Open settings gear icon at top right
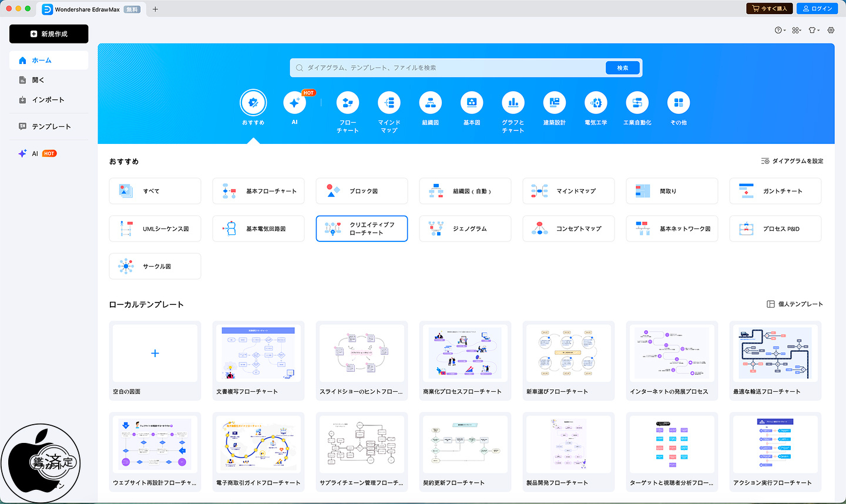This screenshot has height=504, width=846. click(x=831, y=30)
